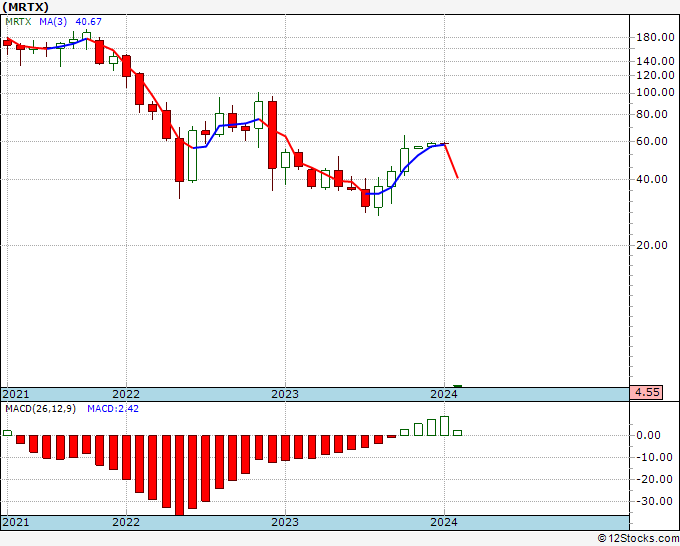The width and height of the screenshot is (680, 546).
Task: Open the 12Stocks.com copyright link
Action: click(x=638, y=539)
